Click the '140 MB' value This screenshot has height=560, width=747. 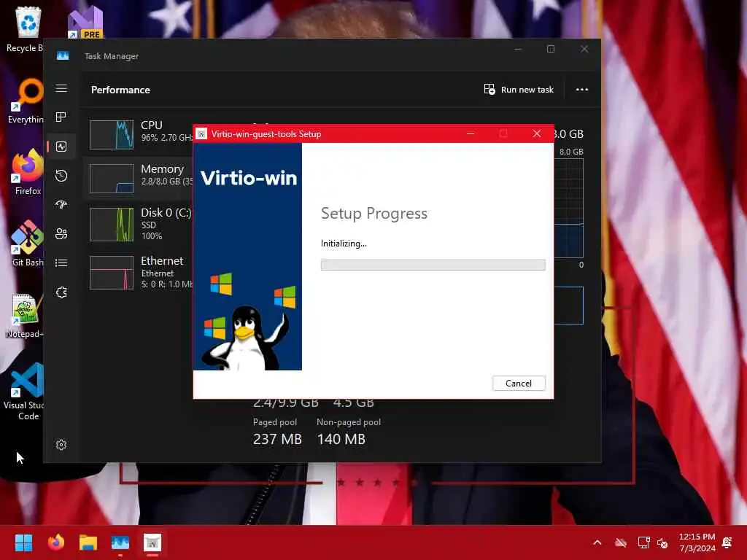341,439
